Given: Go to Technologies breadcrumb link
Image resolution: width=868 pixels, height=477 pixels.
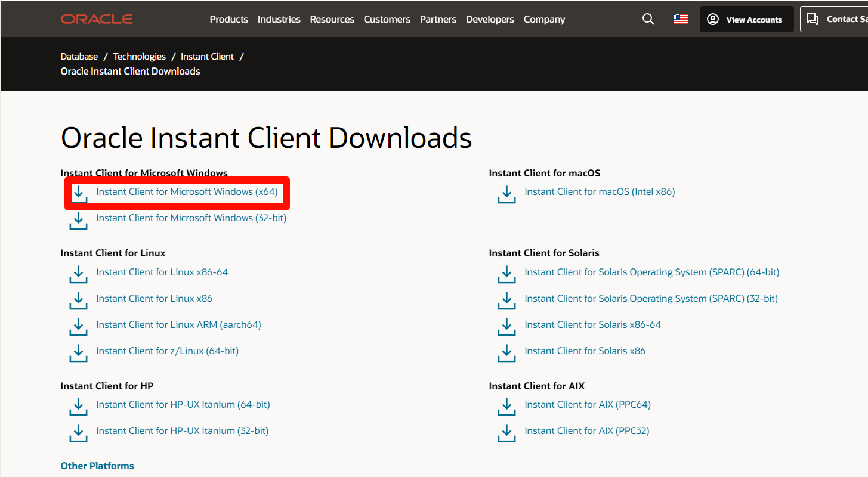Looking at the screenshot, I should point(139,57).
